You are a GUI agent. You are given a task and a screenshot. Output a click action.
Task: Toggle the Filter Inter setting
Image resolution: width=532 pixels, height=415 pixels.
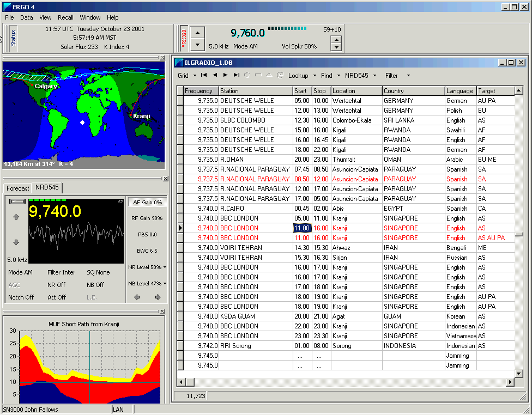click(x=61, y=272)
